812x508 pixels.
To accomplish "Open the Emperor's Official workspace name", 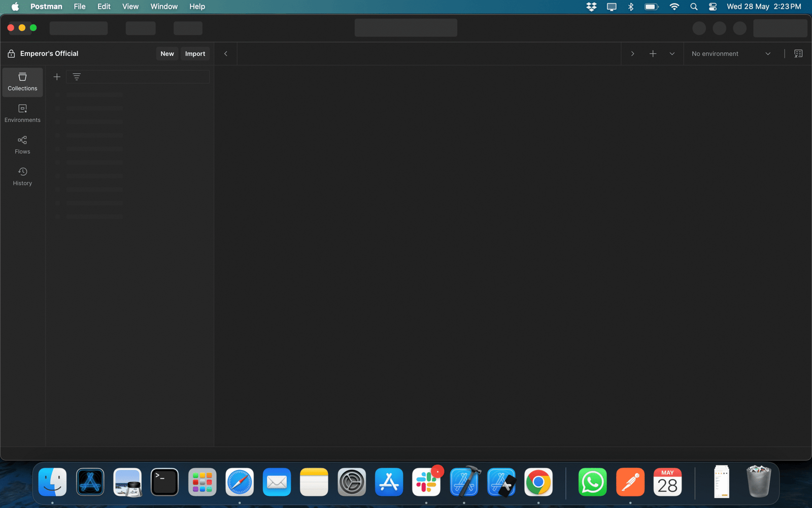I will [49, 54].
